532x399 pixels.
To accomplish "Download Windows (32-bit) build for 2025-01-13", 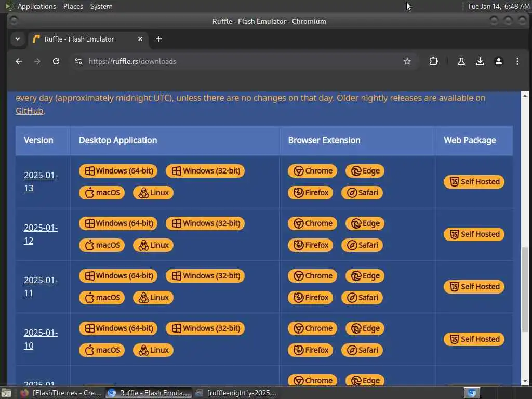I will pyautogui.click(x=205, y=170).
